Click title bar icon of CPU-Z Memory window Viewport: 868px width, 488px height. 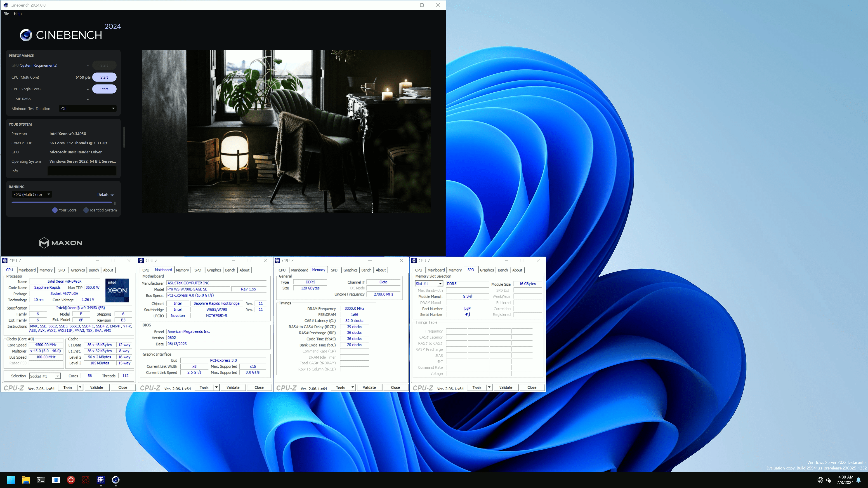click(x=278, y=260)
